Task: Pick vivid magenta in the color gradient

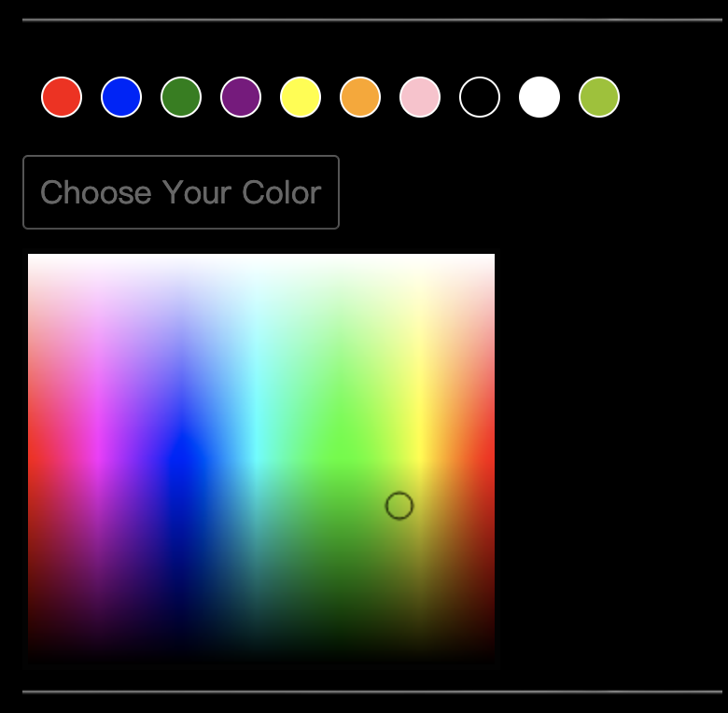Action: [x=100, y=455]
